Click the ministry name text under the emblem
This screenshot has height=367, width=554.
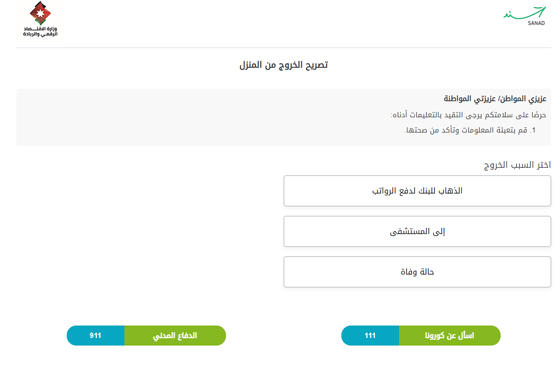tap(40, 31)
